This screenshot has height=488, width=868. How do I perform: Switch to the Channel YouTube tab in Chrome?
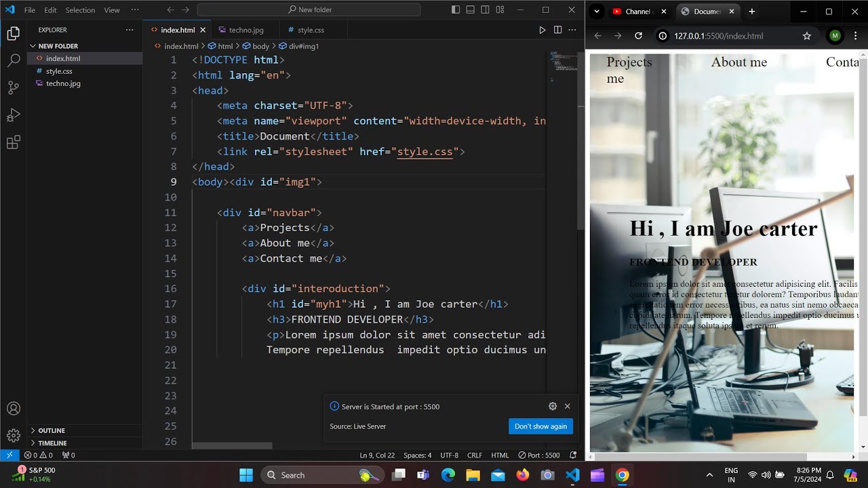click(x=639, y=12)
